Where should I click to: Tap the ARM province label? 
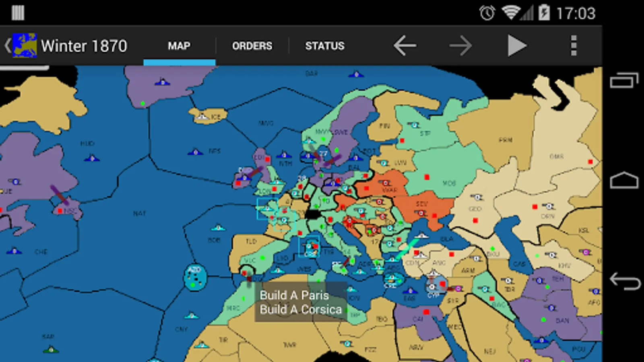[468, 270]
